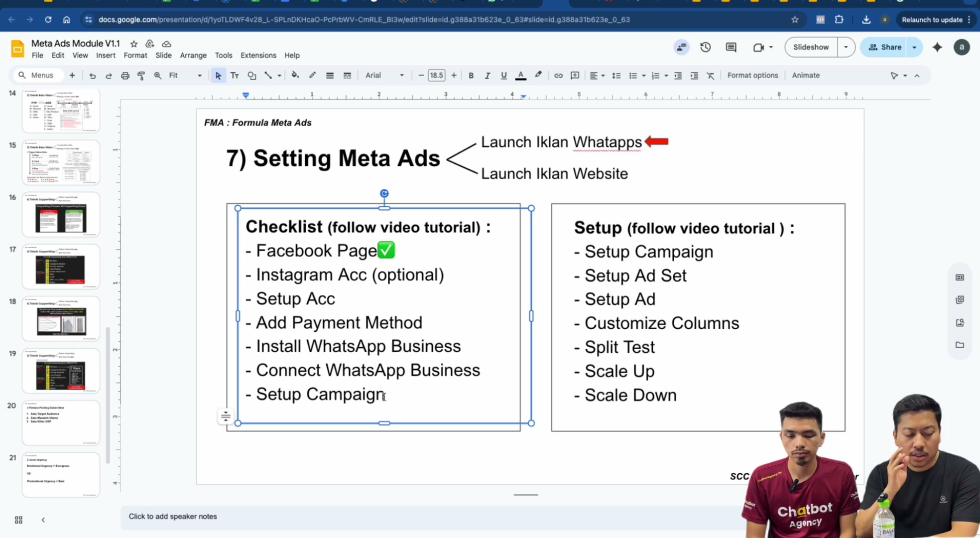The width and height of the screenshot is (980, 538).
Task: Click the Clear formatting icon
Action: (711, 76)
